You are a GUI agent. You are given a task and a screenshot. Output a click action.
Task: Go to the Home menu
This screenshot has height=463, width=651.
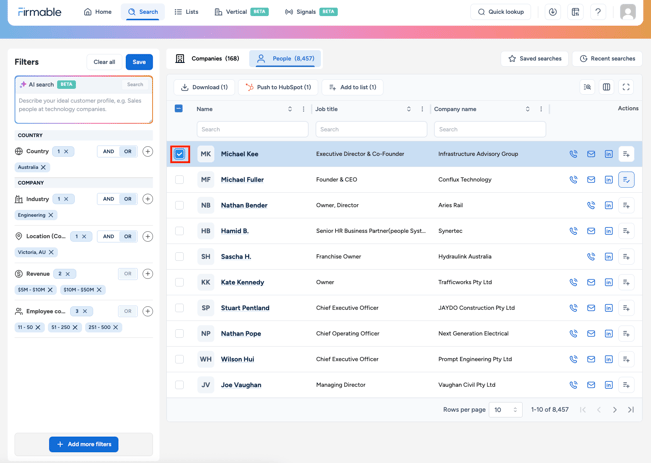coord(98,12)
